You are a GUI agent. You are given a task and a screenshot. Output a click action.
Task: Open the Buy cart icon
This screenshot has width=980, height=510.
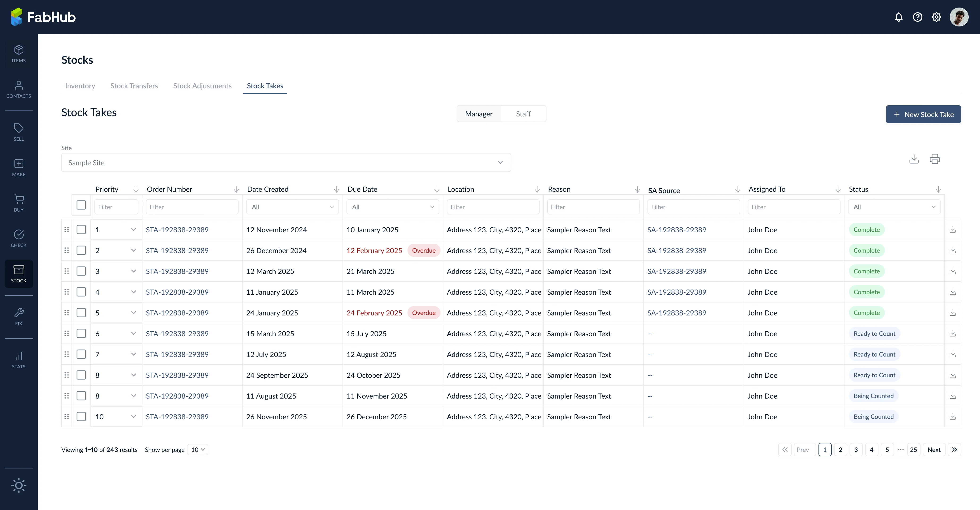pos(19,203)
